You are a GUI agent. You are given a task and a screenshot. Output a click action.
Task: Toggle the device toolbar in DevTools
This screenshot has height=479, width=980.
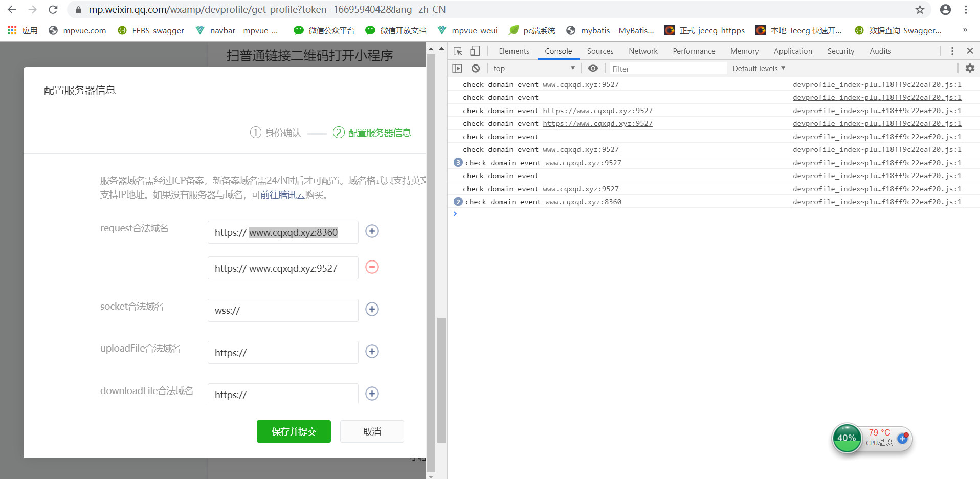pos(475,51)
